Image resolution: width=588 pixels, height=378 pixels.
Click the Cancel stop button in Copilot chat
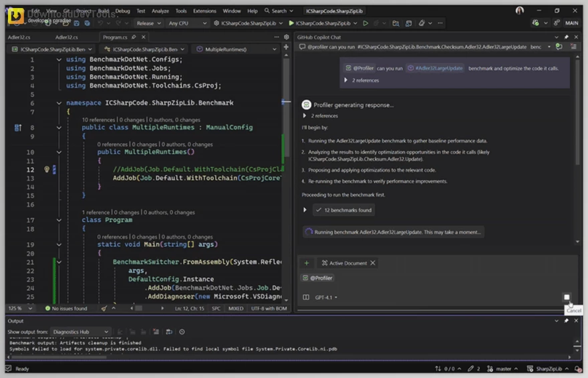[x=567, y=297]
